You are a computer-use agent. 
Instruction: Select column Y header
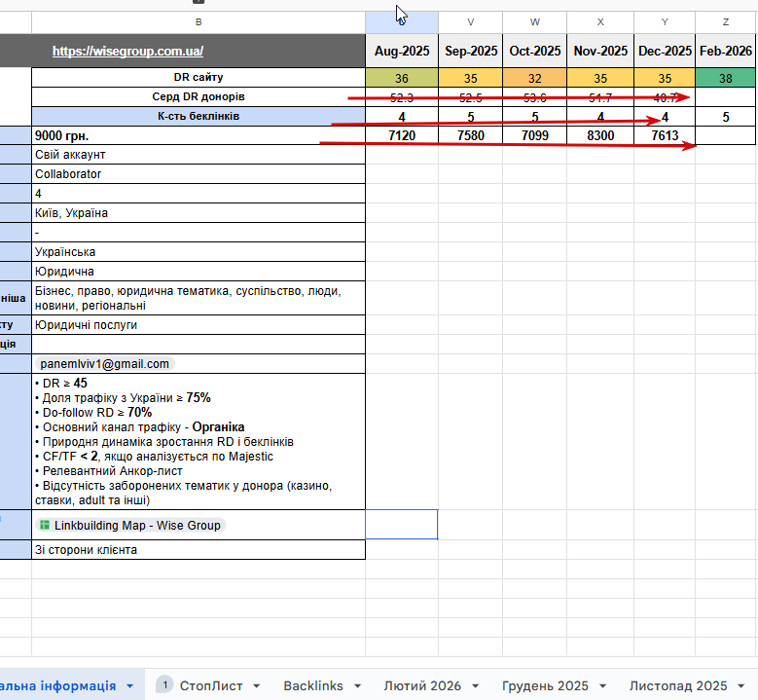(665, 22)
